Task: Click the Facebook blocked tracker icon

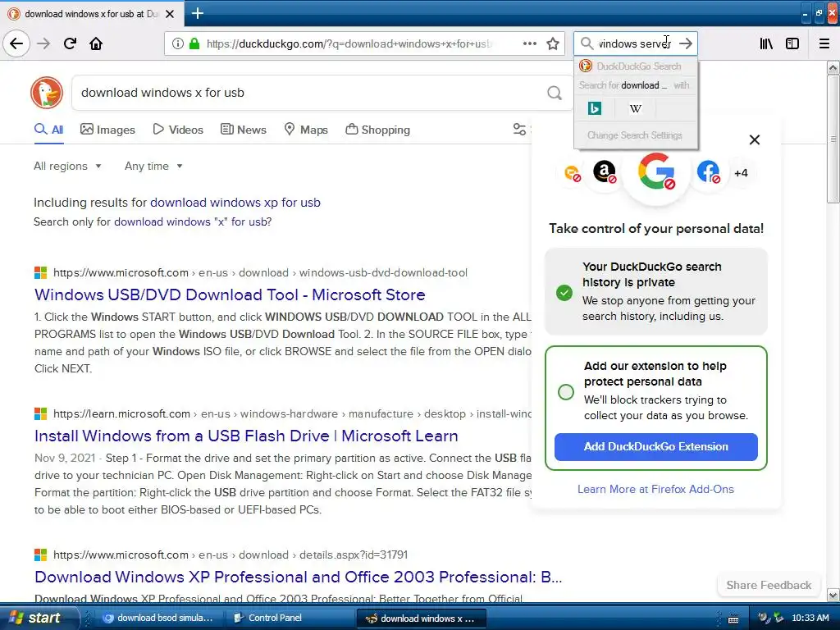Action: click(708, 172)
